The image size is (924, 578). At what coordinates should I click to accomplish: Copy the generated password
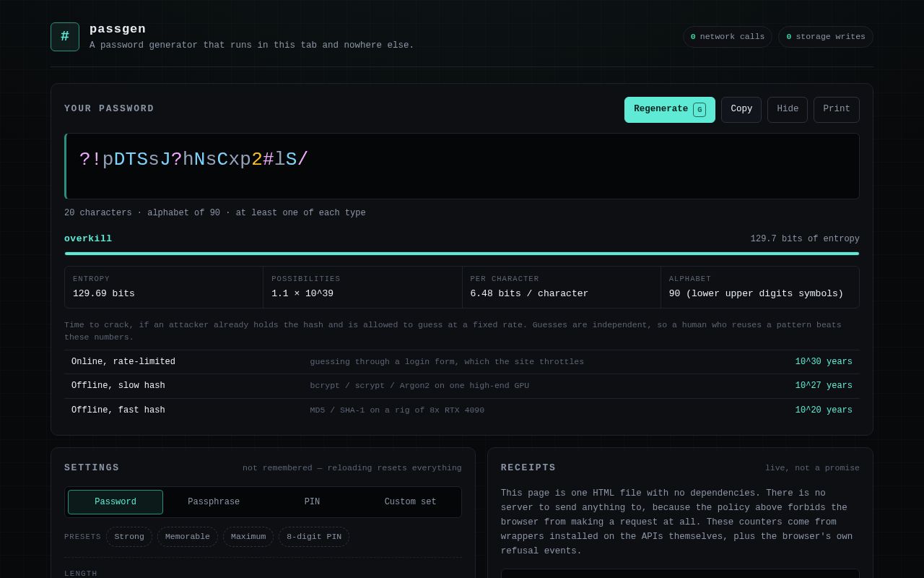click(741, 110)
